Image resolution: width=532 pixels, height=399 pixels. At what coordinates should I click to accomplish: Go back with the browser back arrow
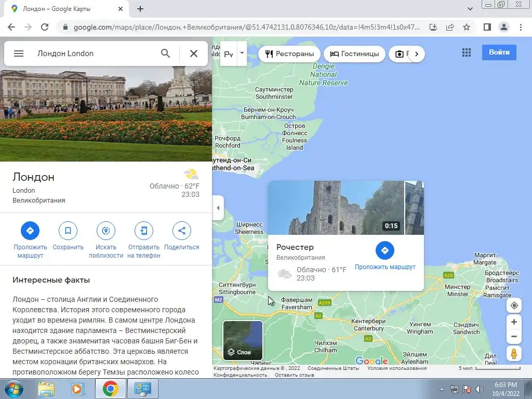[11, 27]
